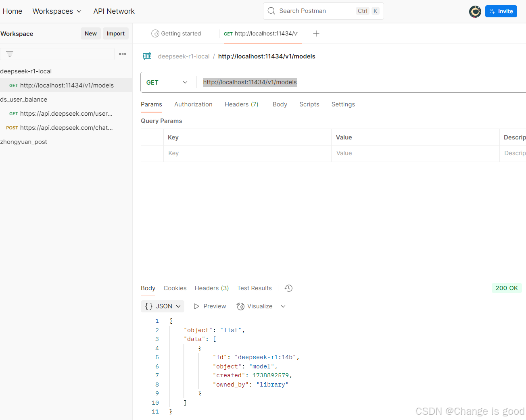Click the HTTP request type icon
Image resolution: width=526 pixels, height=420 pixels.
click(x=147, y=56)
